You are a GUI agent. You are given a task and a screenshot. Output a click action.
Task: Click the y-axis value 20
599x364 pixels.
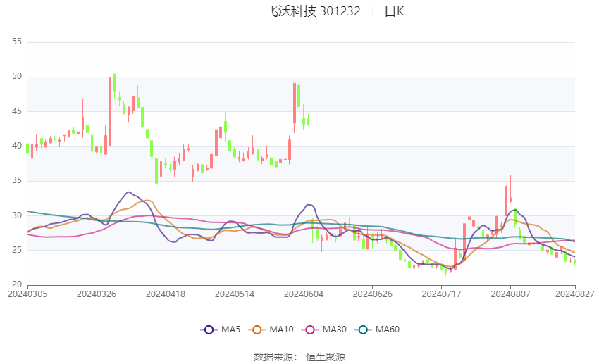click(17, 284)
